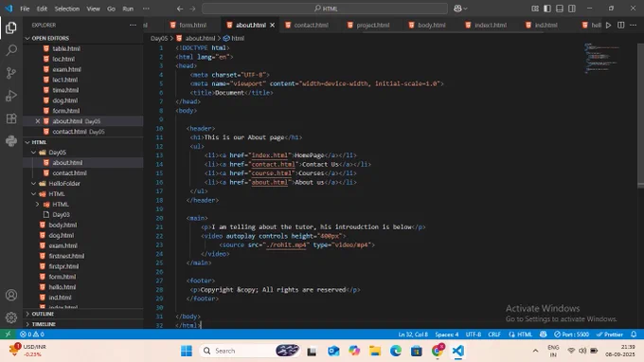Click the Port: 5500 Live Server item
This screenshot has width=644, height=362.
571,335
